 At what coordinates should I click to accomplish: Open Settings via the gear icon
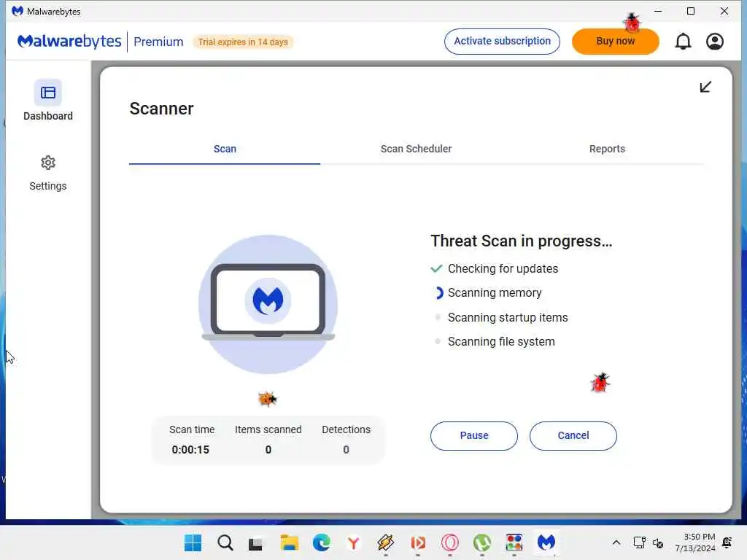pos(47,163)
